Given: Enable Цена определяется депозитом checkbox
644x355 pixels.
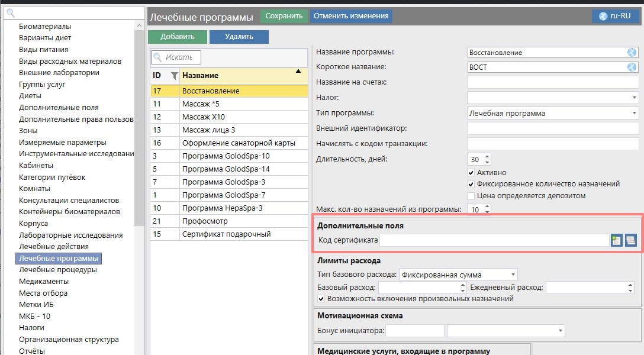Looking at the screenshot, I should point(471,196).
